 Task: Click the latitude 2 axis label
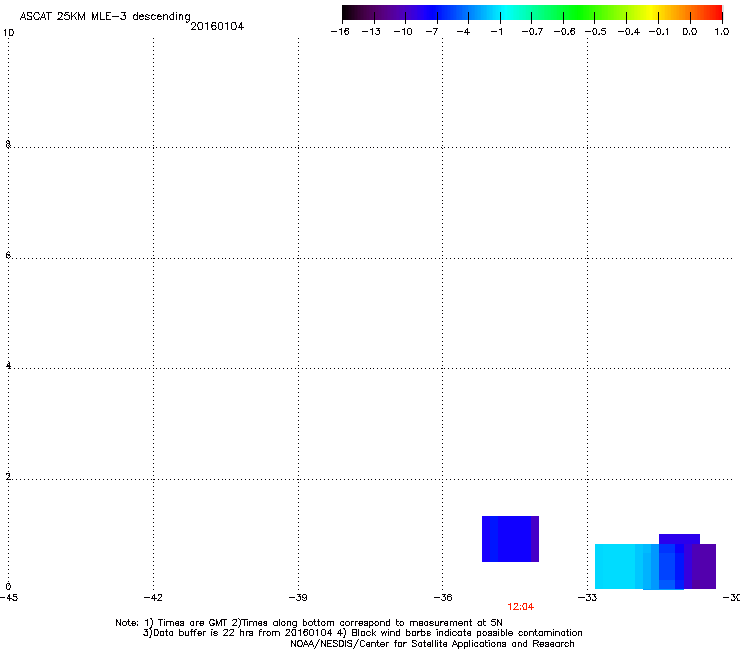point(8,476)
